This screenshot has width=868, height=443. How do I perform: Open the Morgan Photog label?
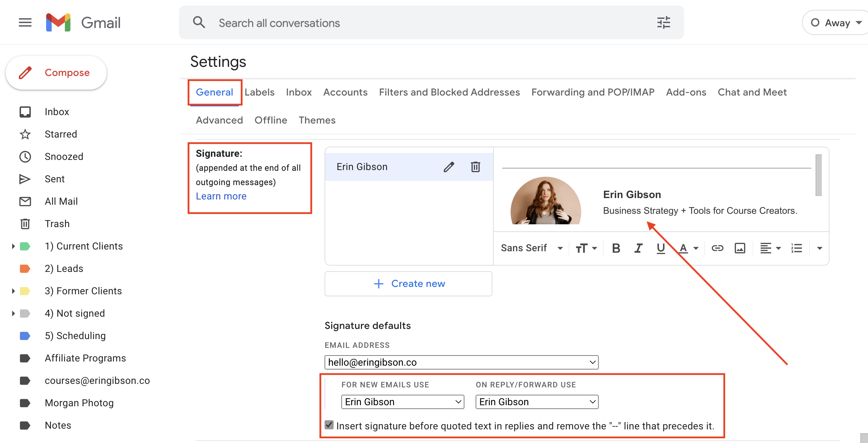pyautogui.click(x=79, y=403)
